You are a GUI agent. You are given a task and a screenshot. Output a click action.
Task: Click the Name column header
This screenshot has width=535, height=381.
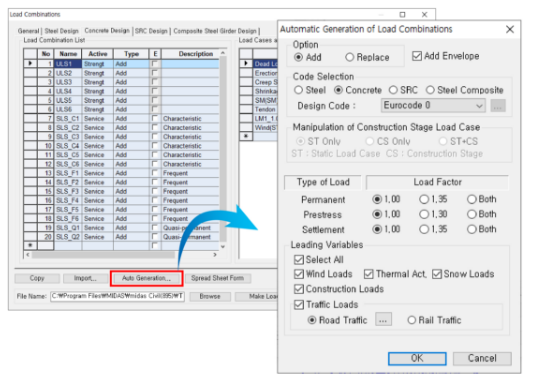coord(68,54)
